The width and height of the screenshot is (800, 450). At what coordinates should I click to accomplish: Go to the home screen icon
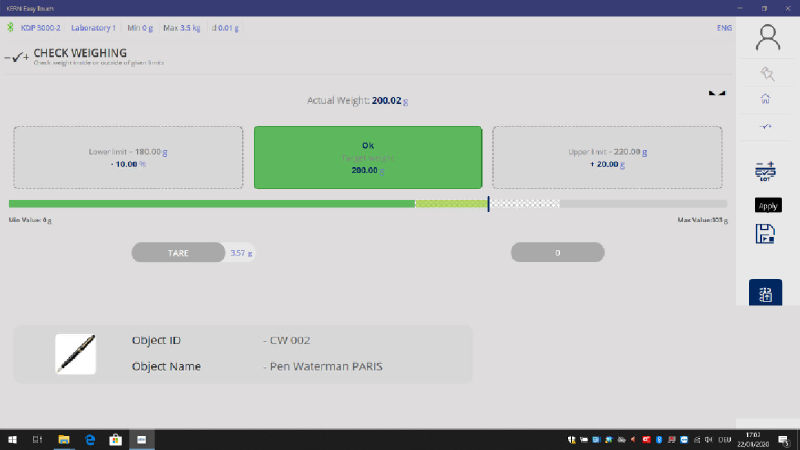[766, 99]
